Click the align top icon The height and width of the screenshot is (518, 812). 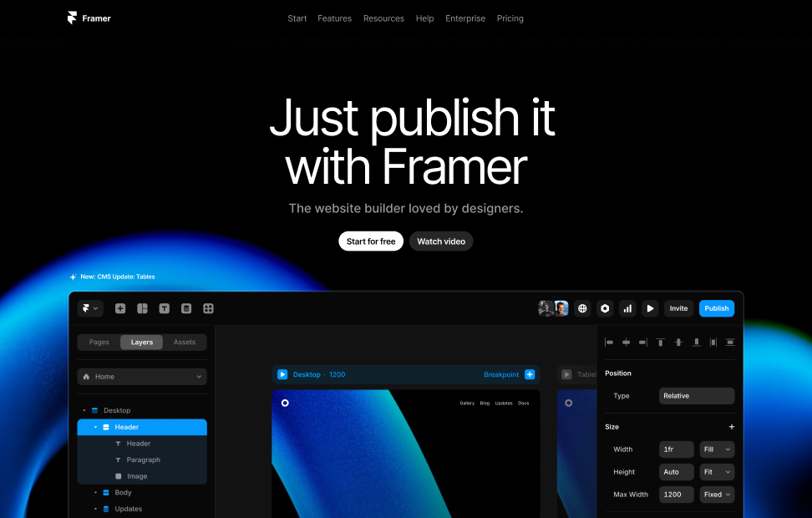pyautogui.click(x=661, y=343)
